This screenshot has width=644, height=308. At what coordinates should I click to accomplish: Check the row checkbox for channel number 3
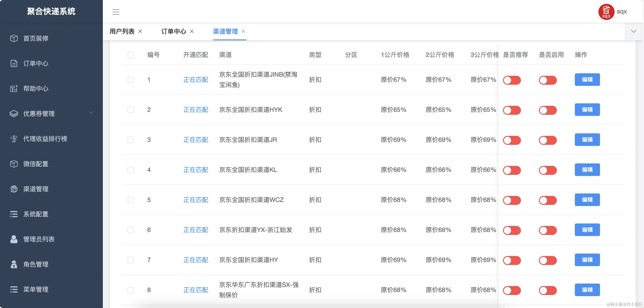(x=131, y=140)
